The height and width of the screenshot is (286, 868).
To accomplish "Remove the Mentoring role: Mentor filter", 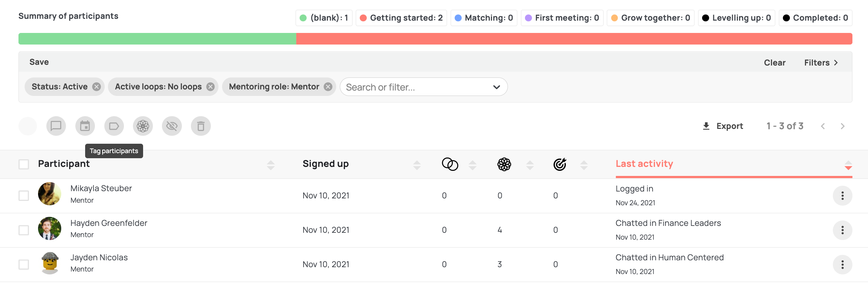I will [328, 87].
